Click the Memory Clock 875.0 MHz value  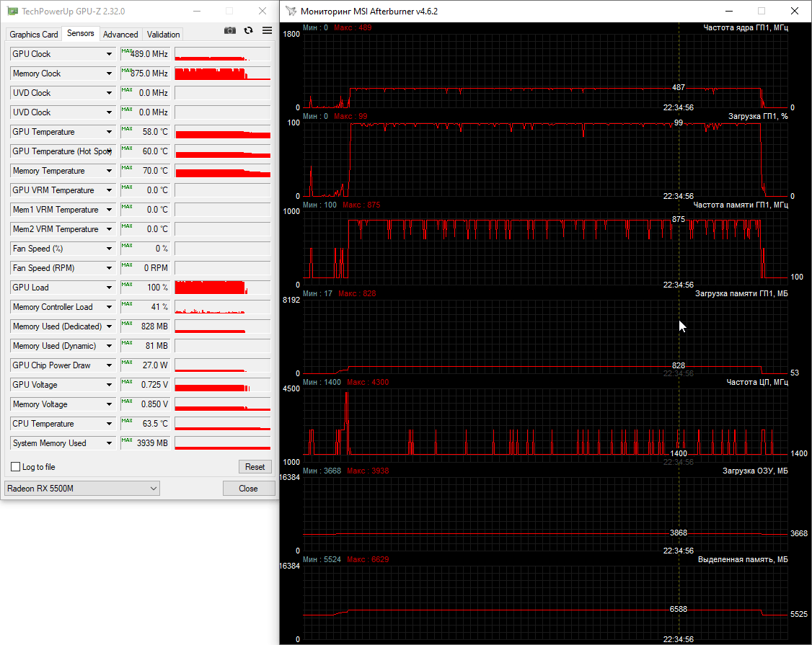point(146,74)
